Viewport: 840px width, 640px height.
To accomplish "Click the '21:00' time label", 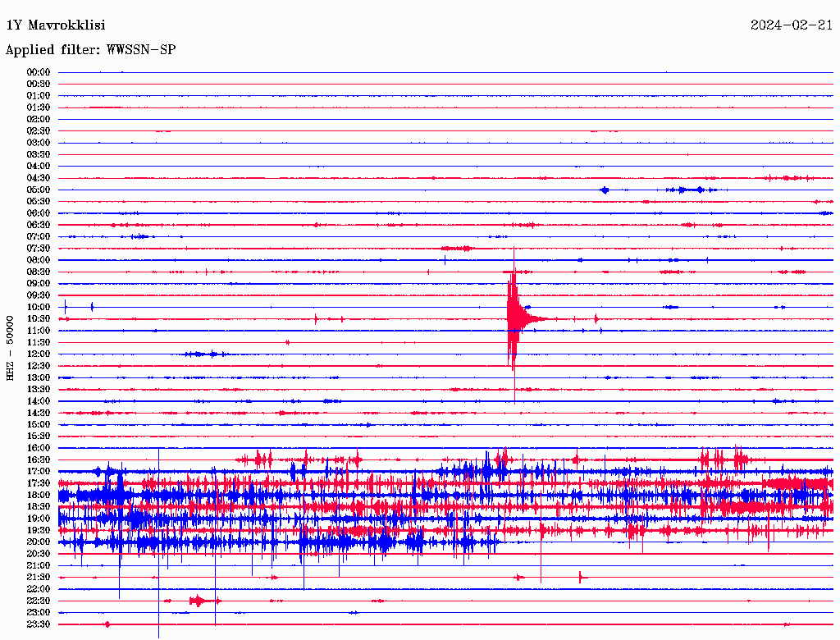I will 38,565.
